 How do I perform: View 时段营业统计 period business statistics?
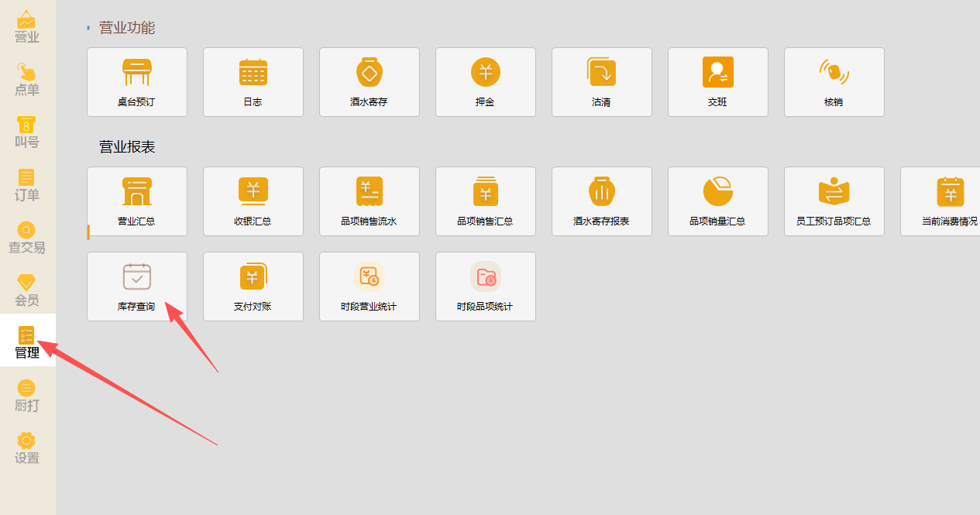tap(370, 287)
